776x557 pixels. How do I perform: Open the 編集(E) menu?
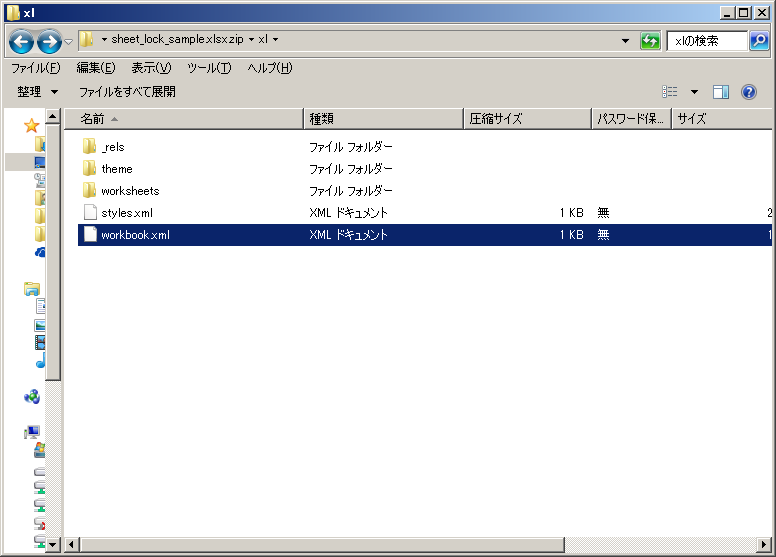tap(96, 68)
